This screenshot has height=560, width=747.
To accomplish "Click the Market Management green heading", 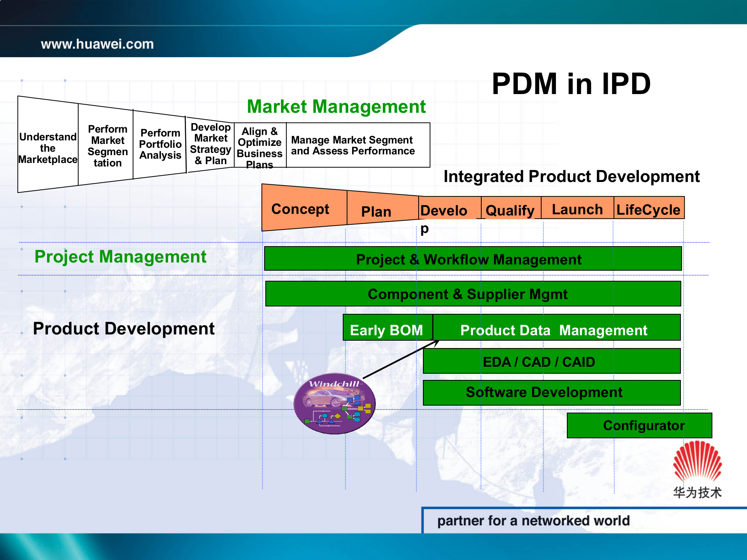I will (x=336, y=107).
